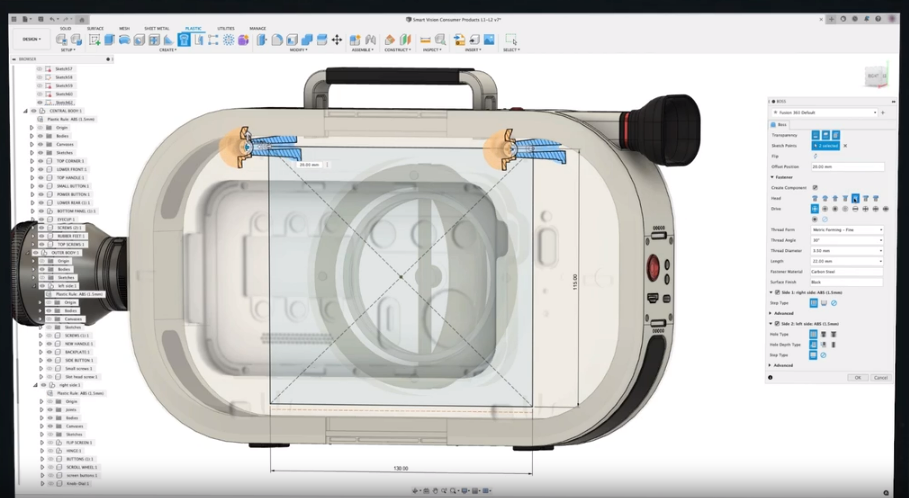The height and width of the screenshot is (498, 909).
Task: Toggle visibility of TOP HANDLE 1
Action: (x=41, y=177)
